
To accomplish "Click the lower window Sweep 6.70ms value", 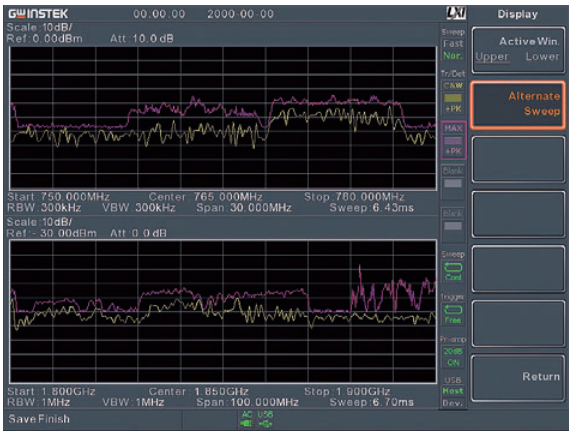I will point(393,403).
